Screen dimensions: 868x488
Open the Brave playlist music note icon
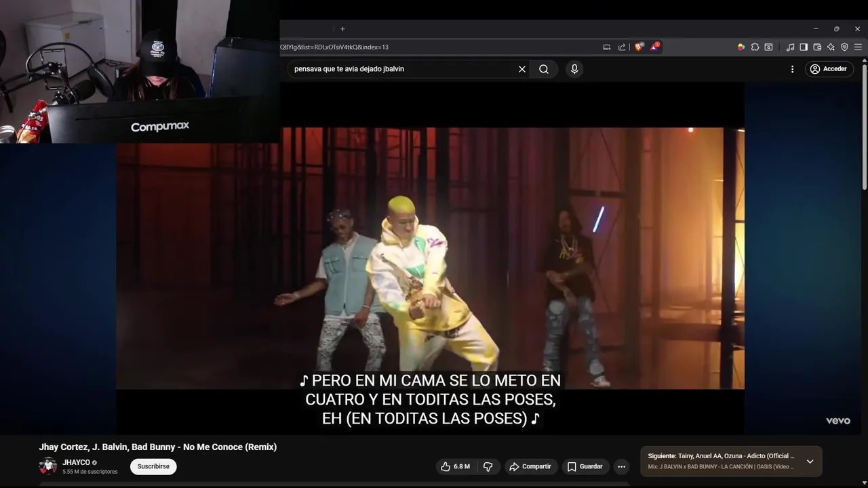(790, 47)
